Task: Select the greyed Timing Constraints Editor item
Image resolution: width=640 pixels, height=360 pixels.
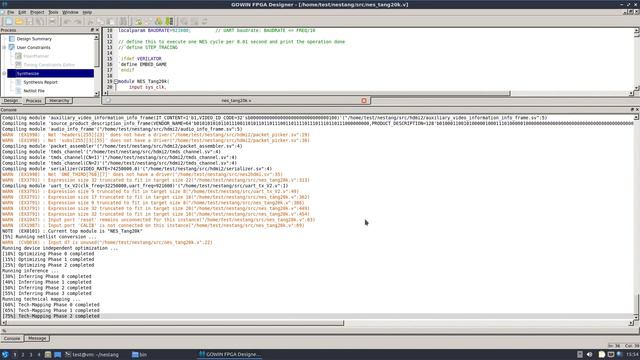Action: [x=49, y=64]
